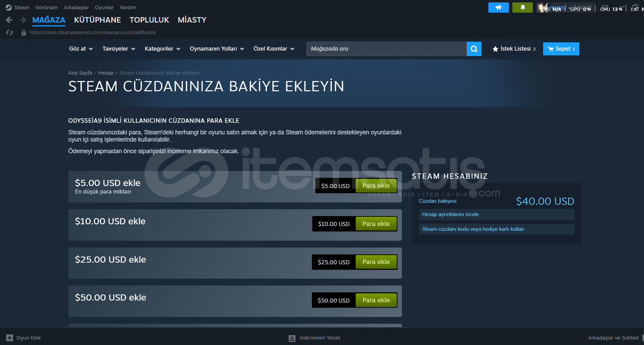Expand the Göz at dropdown
644x345 pixels.
click(81, 49)
